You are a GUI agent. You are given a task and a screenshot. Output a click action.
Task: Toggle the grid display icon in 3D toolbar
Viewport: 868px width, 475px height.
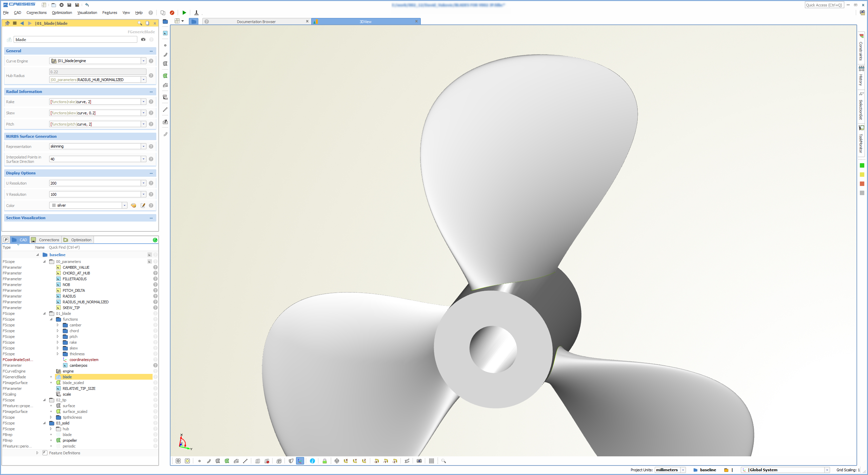point(431,461)
